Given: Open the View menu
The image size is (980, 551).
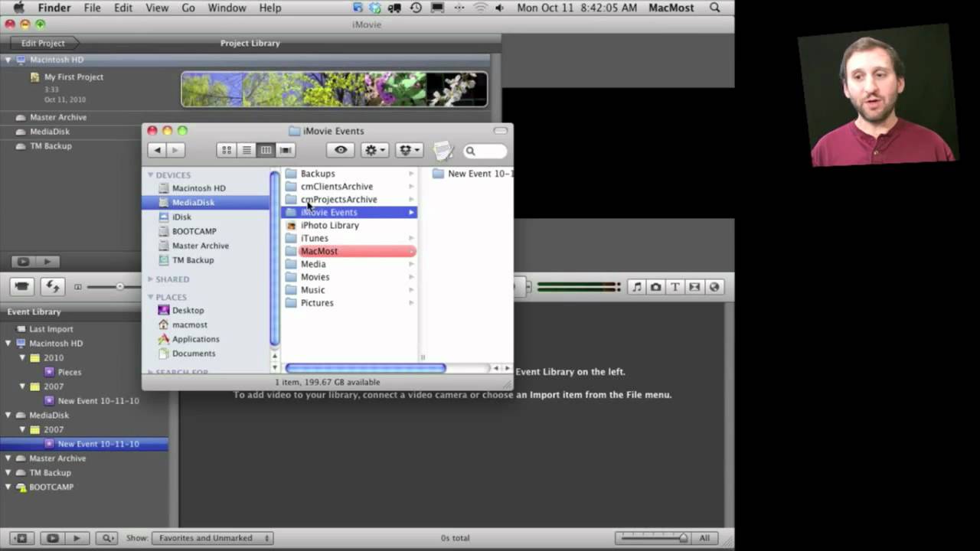Looking at the screenshot, I should coord(157,8).
